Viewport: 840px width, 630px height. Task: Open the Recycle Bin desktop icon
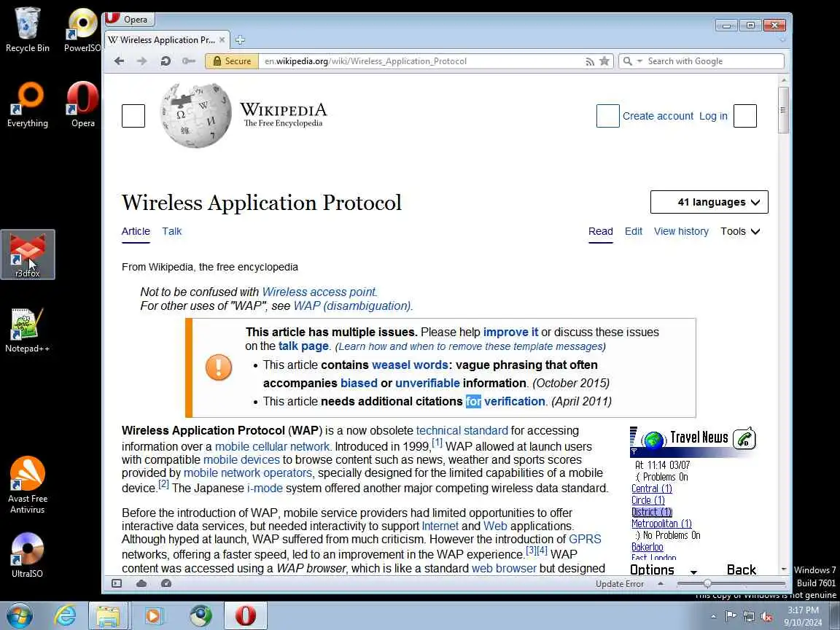click(x=27, y=30)
